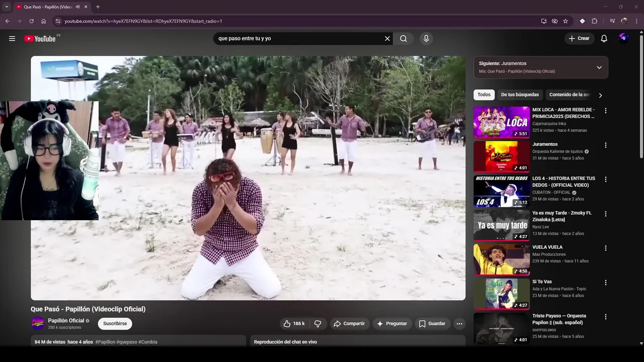Click the Compartir share button
Image resolution: width=644 pixels, height=362 pixels.
349,324
